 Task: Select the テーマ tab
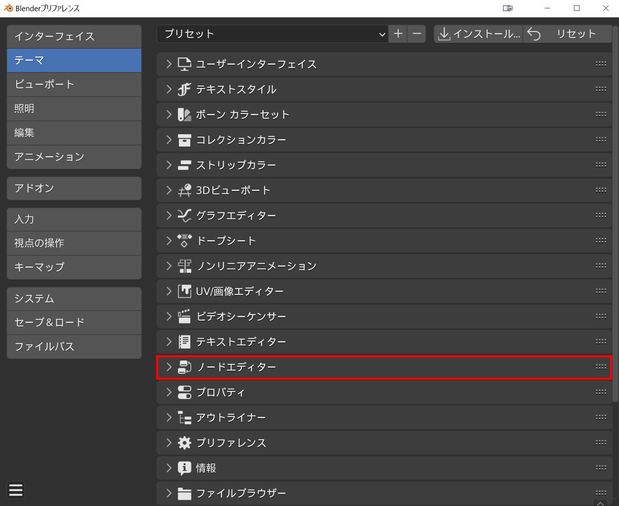pyautogui.click(x=74, y=60)
